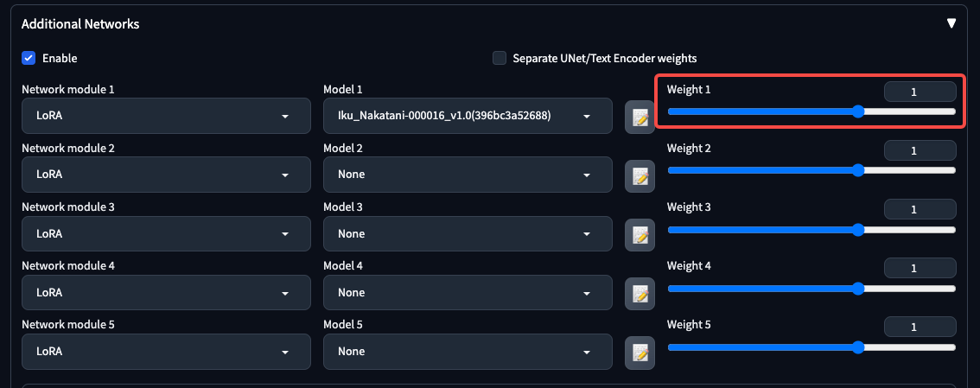Open the Network module 5 dropdown
Viewport: 980px width, 388px height.
[165, 351]
